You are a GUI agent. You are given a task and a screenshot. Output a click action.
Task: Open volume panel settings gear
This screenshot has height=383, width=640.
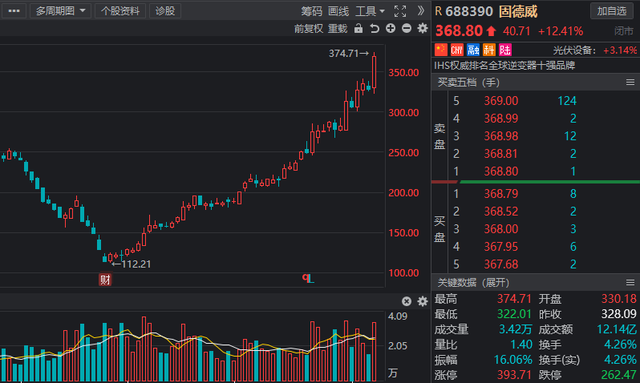pos(422,301)
